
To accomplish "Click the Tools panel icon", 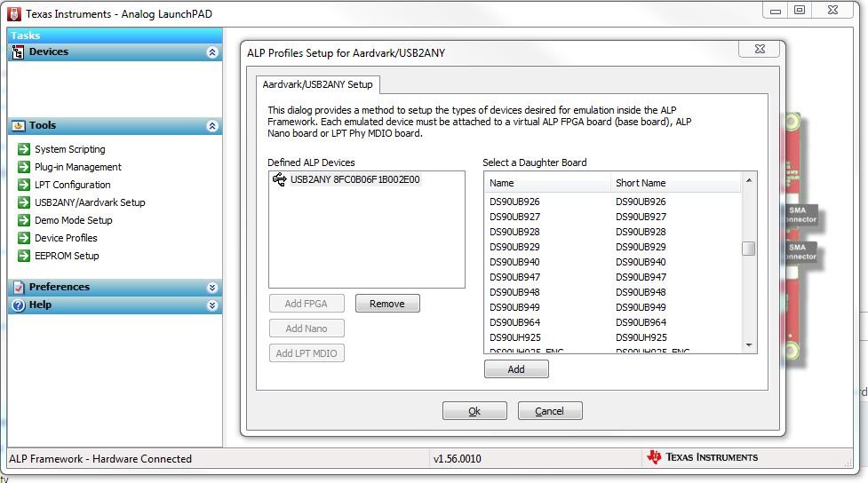I will (19, 126).
